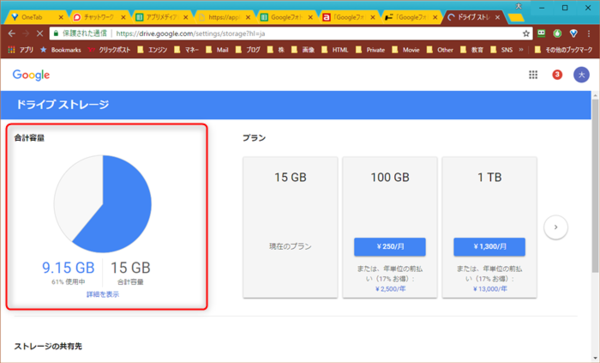Switch to the OneTab tab
The image size is (600, 363).
click(36, 17)
